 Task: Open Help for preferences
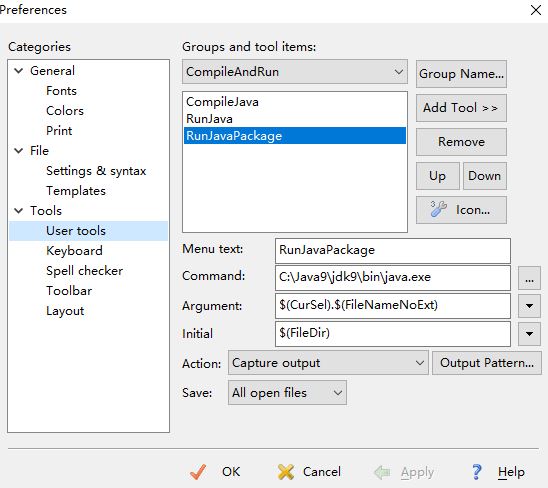click(497, 472)
